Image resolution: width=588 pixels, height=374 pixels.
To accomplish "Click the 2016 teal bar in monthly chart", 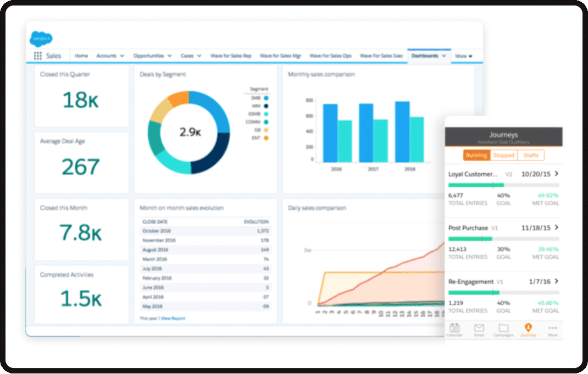I will [x=345, y=141].
